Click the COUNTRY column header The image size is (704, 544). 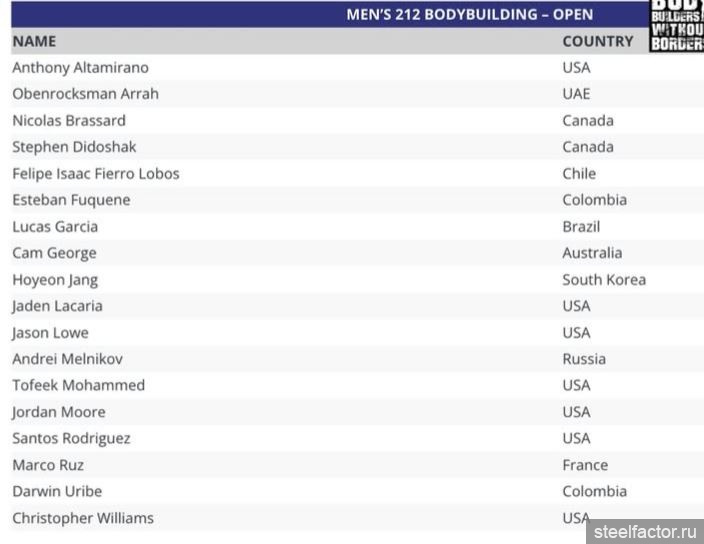(x=597, y=42)
